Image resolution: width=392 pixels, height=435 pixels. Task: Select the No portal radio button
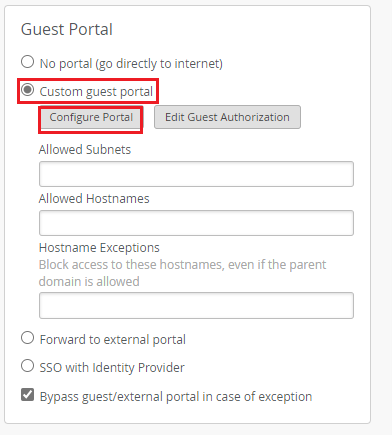pyautogui.click(x=27, y=62)
